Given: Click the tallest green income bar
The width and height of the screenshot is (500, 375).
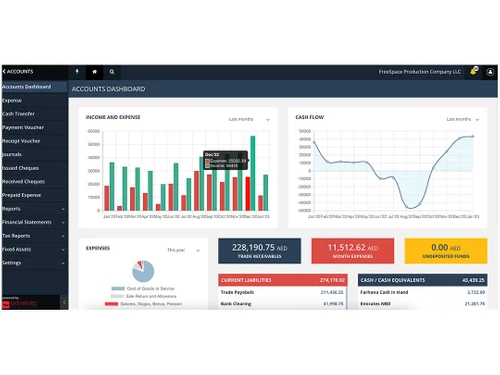Looking at the screenshot, I should (x=253, y=173).
